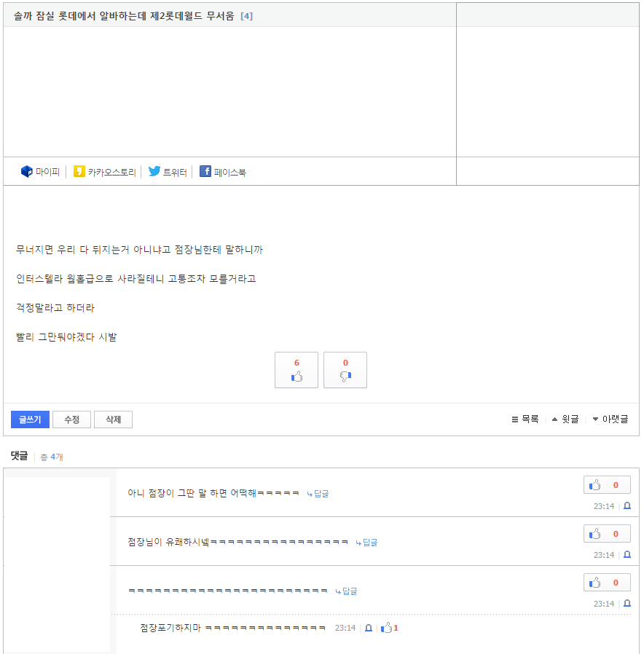
Task: Like the third comment
Action: click(x=606, y=582)
